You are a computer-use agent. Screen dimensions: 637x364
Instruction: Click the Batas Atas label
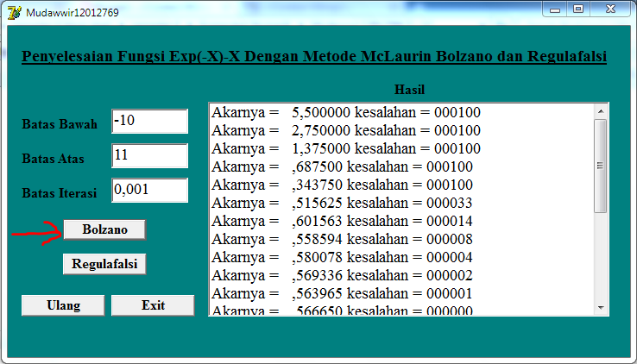coord(53,159)
